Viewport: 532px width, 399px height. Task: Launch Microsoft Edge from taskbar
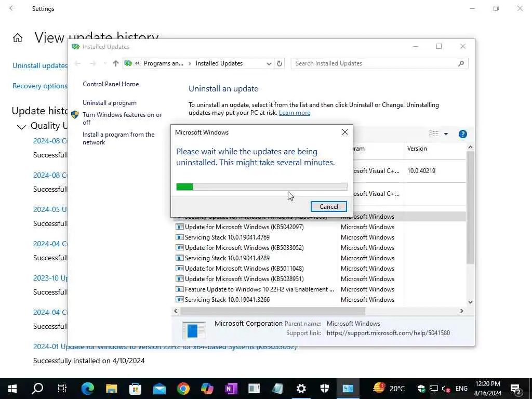[x=88, y=389]
